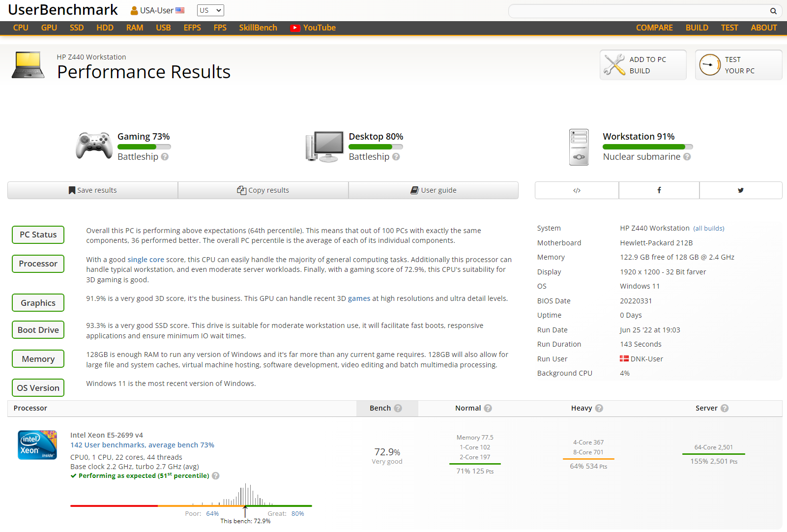Open the COMPARE menu item
Screen dimensions: 787x532
(654, 28)
